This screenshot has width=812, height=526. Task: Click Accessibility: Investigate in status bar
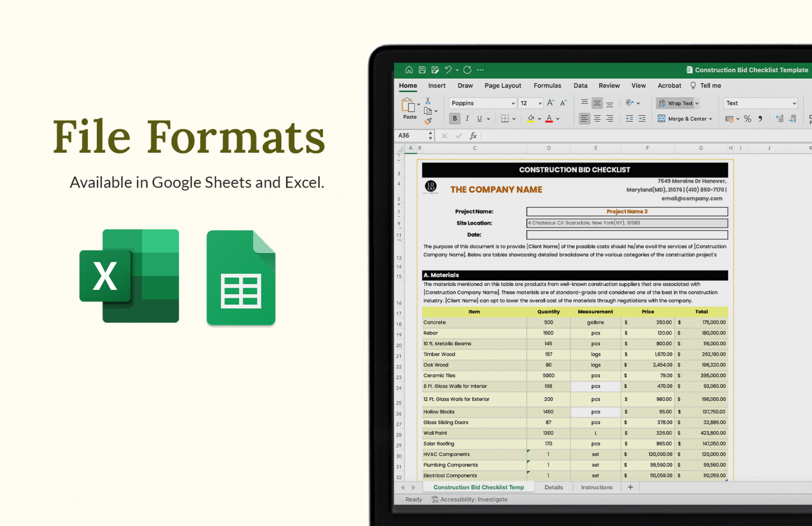(x=470, y=499)
